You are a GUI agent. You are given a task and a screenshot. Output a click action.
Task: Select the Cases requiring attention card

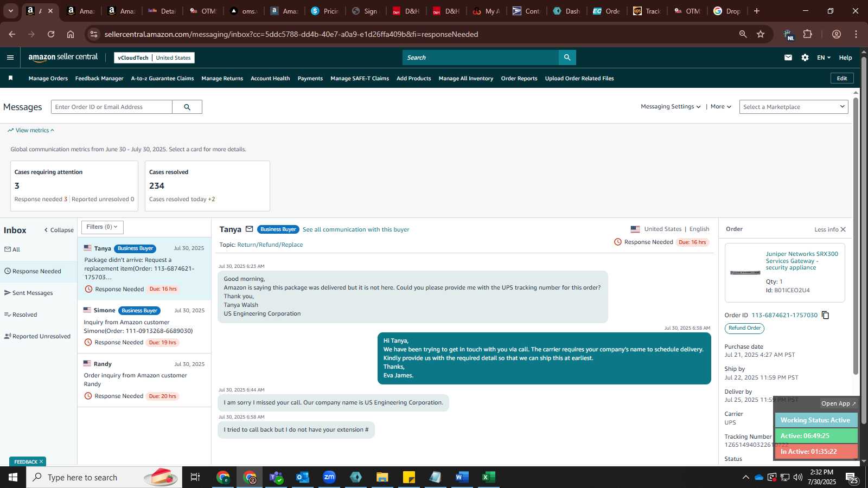click(x=74, y=186)
